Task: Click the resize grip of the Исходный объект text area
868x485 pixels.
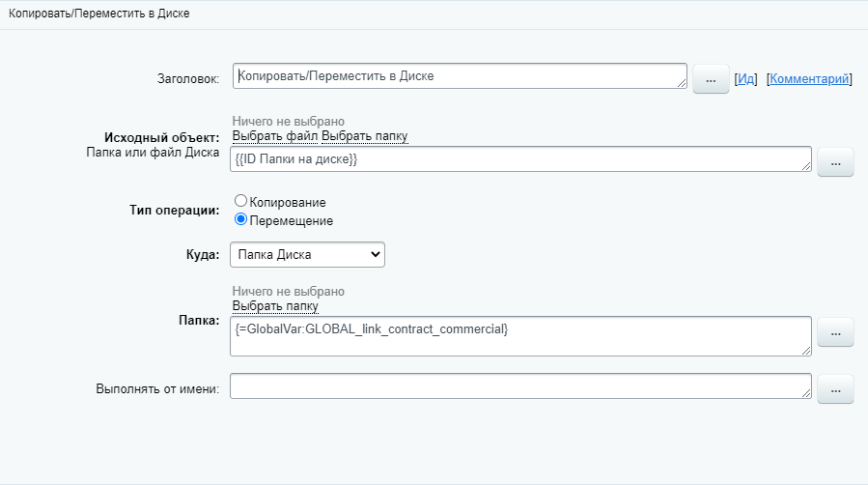Action: 805,167
